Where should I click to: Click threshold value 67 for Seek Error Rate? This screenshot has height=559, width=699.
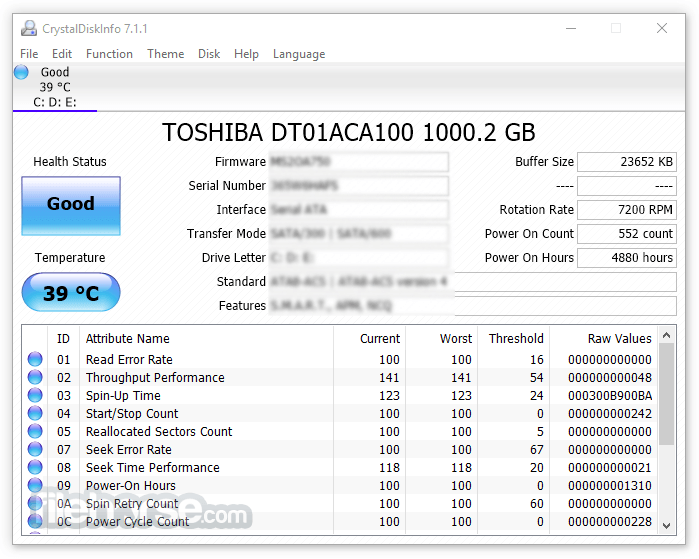[537, 450]
